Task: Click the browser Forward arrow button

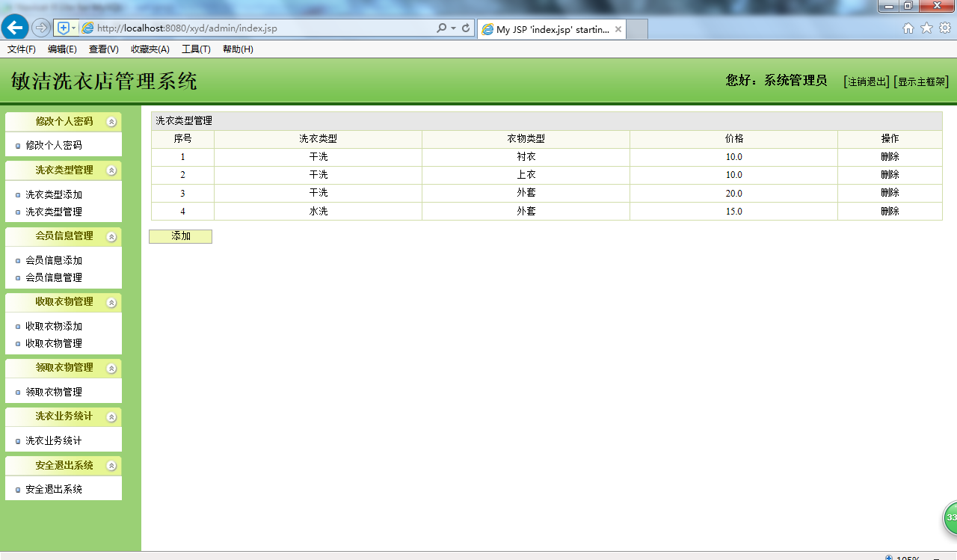Action: [x=41, y=28]
